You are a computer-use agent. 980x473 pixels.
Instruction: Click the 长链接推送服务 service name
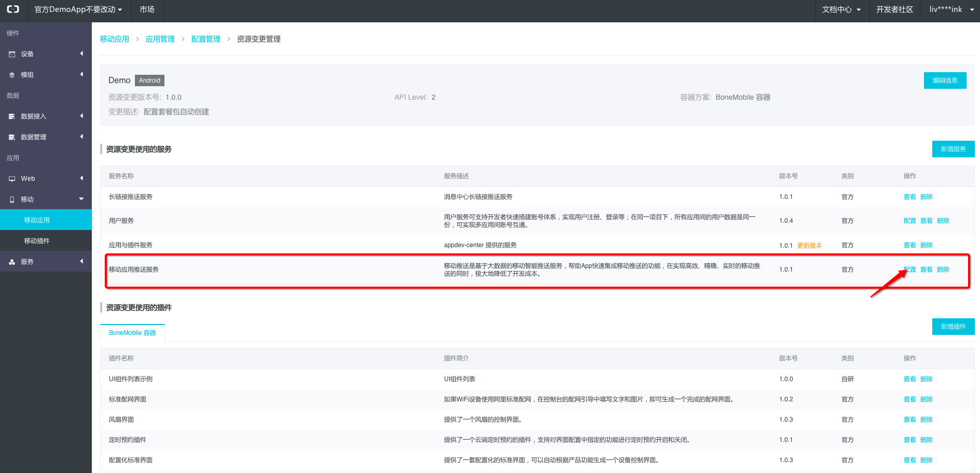[131, 197]
